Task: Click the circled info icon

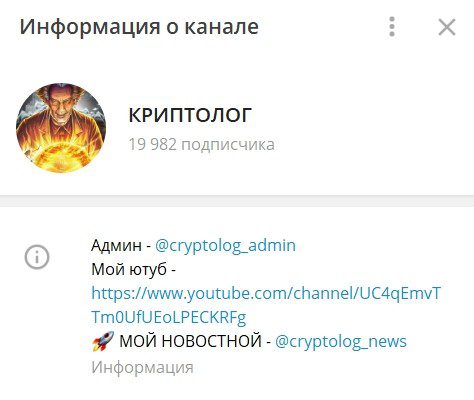Action: (37, 257)
